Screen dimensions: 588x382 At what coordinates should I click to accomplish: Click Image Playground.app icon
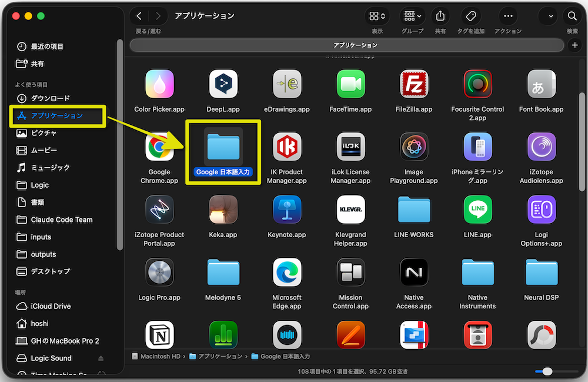414,147
